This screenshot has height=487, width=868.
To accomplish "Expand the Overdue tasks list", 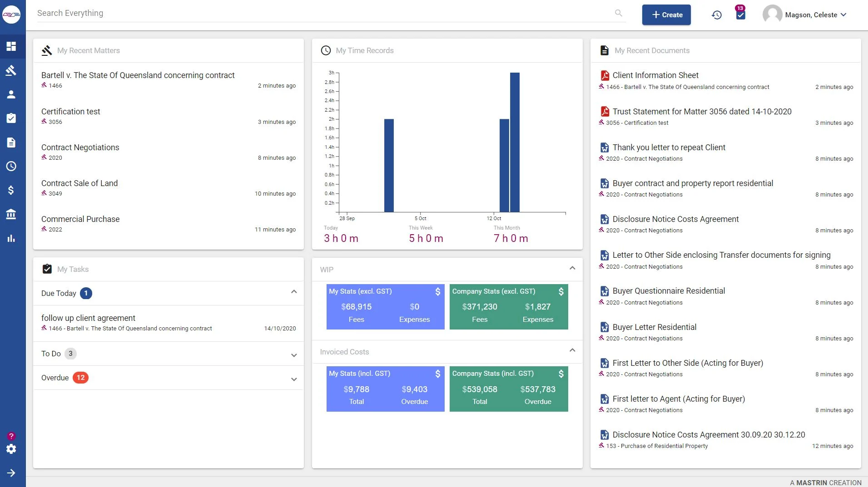I will [x=293, y=379].
